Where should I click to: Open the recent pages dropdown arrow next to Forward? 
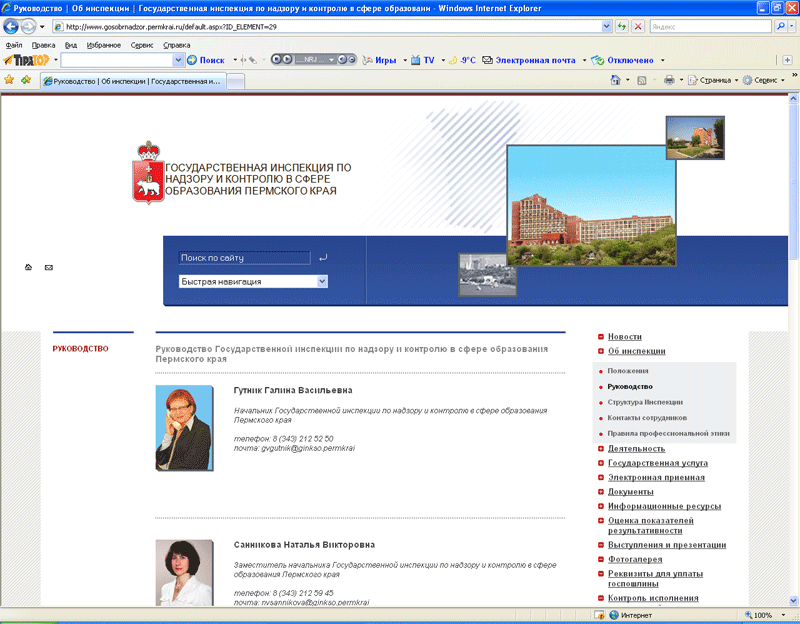click(42, 26)
